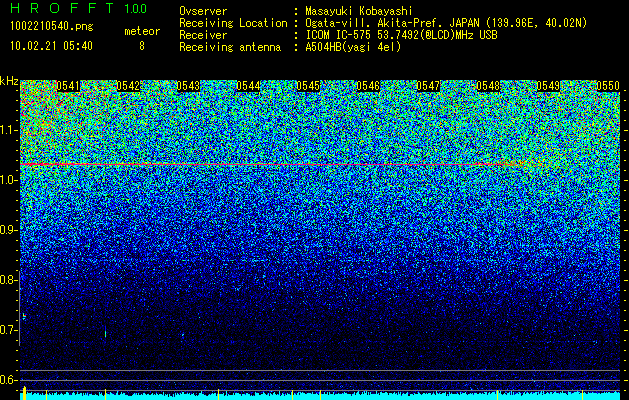Click the 0549 time marker
This screenshot has height=400, width=629.
[548, 86]
